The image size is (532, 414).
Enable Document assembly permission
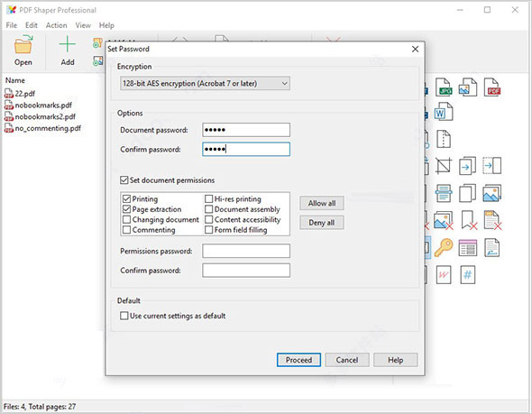click(x=208, y=209)
